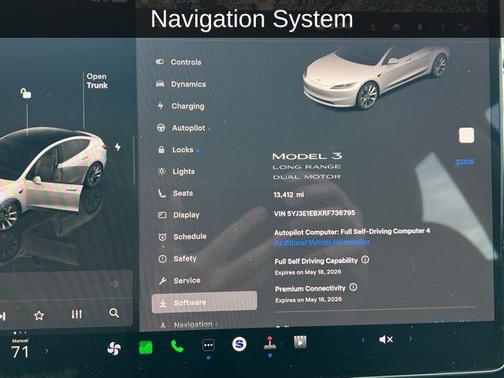Open the green app icon in the dock
This screenshot has width=504, height=378.
point(146,348)
